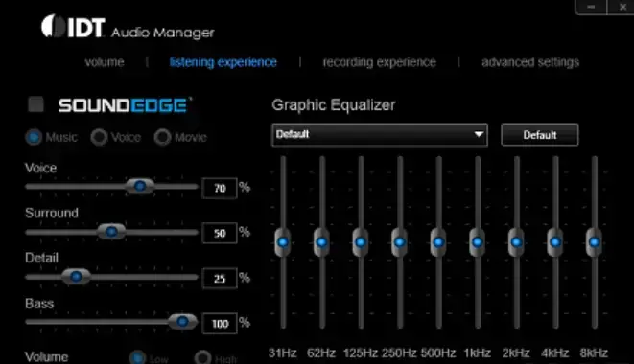Click the 8kHz equalizer slider knob
The height and width of the screenshot is (364, 634).
(594, 242)
